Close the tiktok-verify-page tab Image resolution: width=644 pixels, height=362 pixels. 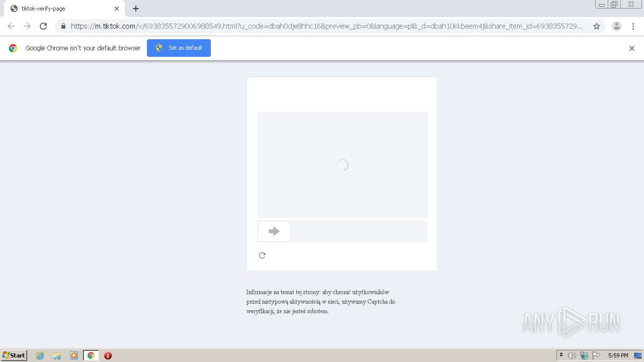click(117, 9)
